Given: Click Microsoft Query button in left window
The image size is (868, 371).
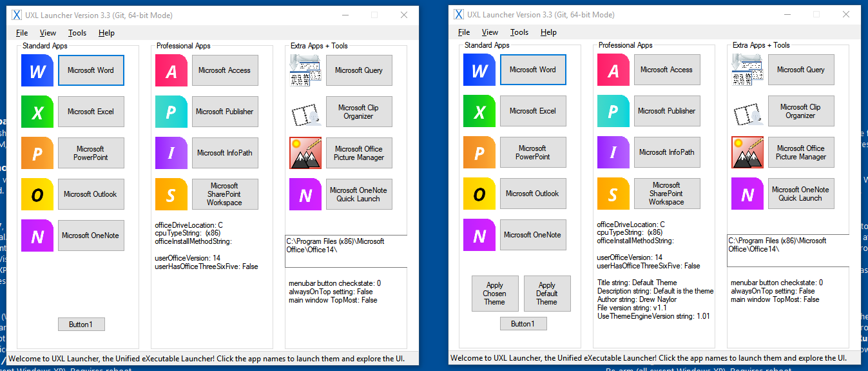Looking at the screenshot, I should tap(359, 70).
